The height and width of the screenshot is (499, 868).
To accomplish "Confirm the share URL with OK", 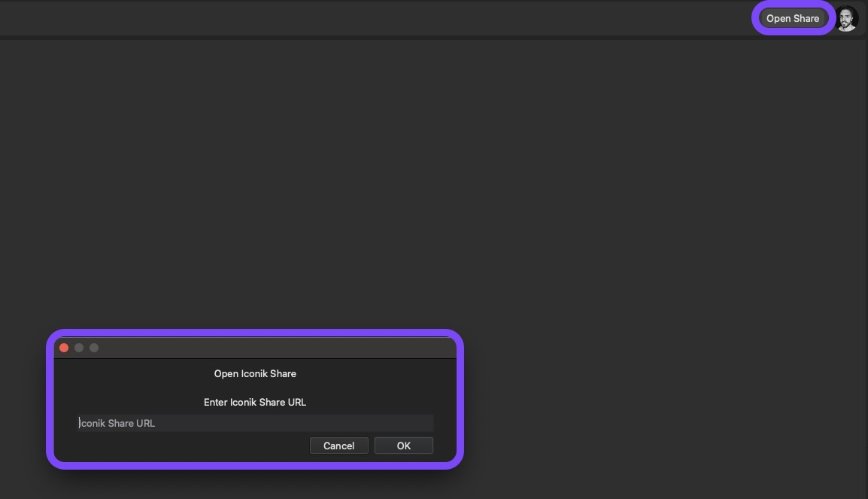I will click(403, 446).
